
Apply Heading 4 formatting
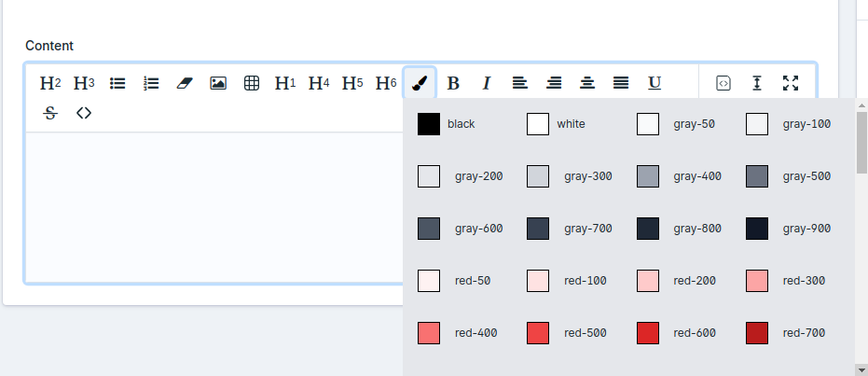click(x=319, y=83)
